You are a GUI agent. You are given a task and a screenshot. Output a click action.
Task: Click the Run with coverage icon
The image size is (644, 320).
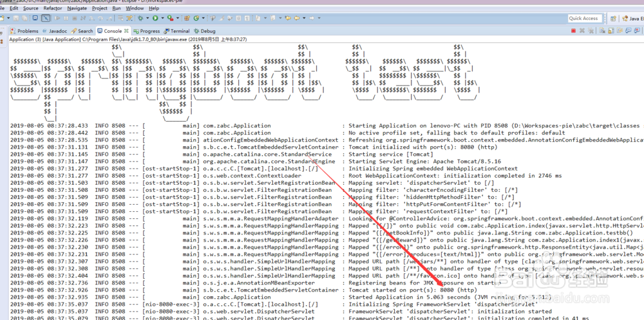170,18
